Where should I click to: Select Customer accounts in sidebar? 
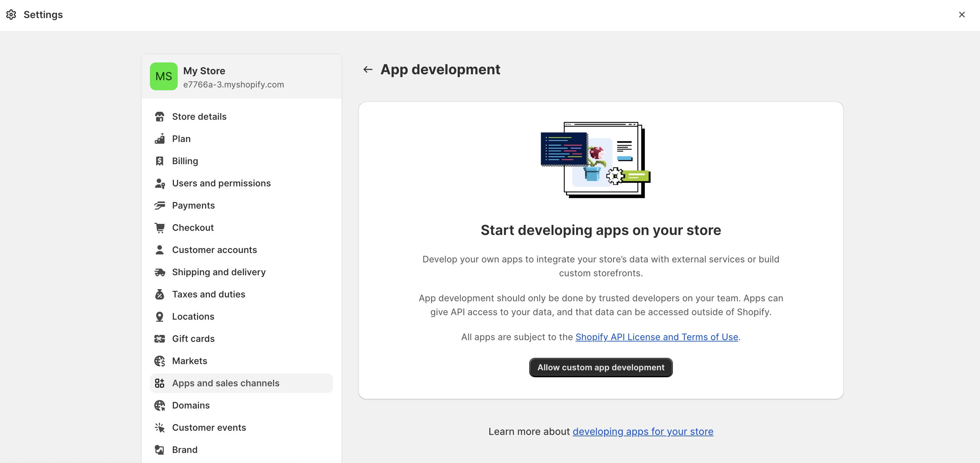tap(214, 250)
